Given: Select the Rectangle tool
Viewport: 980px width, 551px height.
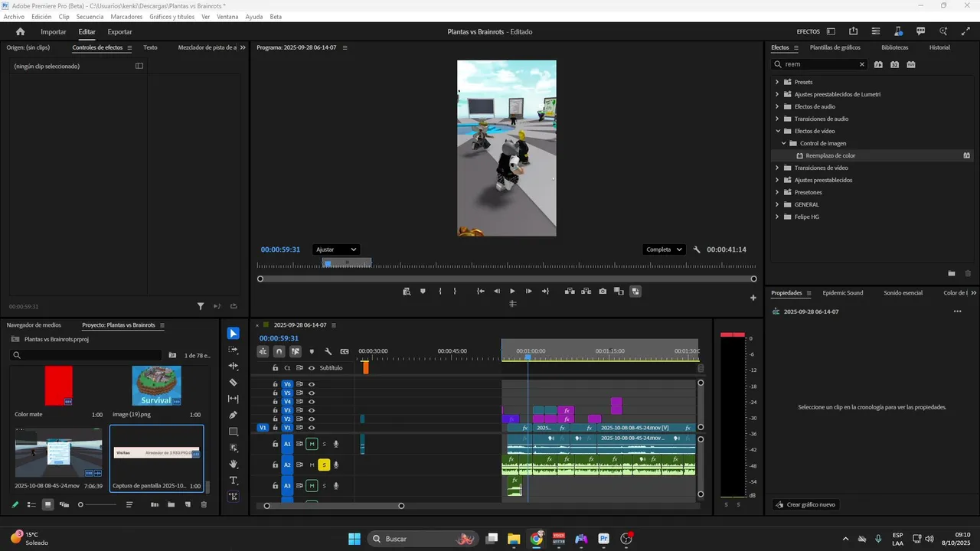Looking at the screenshot, I should click(234, 432).
